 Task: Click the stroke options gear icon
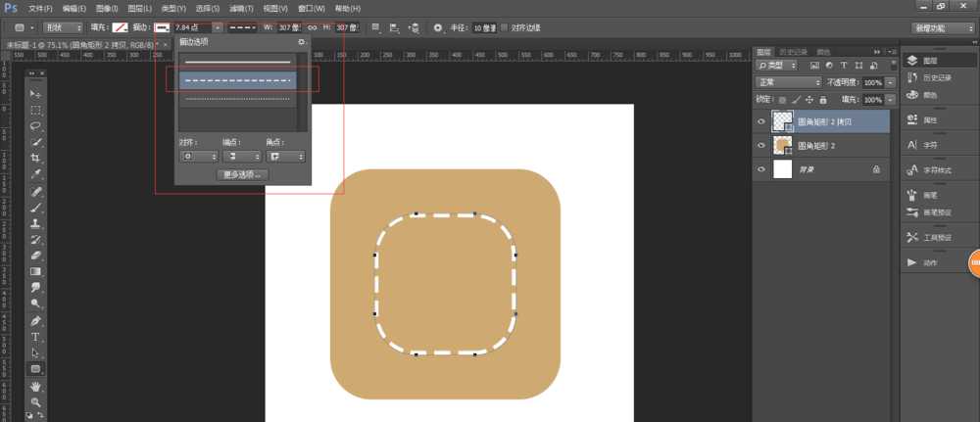[301, 42]
